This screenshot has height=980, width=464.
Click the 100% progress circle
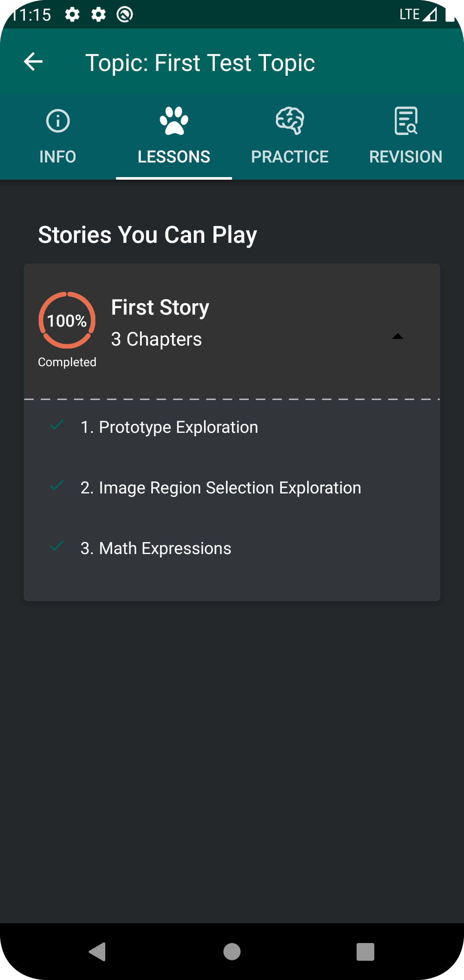tap(67, 320)
